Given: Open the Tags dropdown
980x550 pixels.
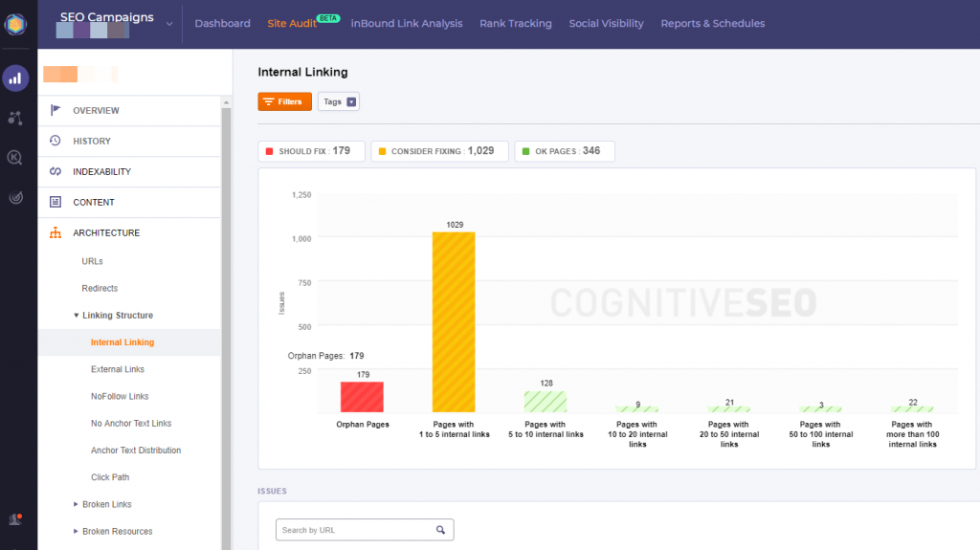Looking at the screenshot, I should tap(339, 101).
